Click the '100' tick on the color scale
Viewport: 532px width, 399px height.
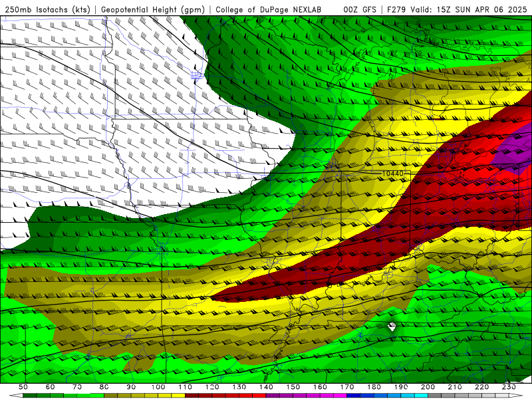coord(158,387)
